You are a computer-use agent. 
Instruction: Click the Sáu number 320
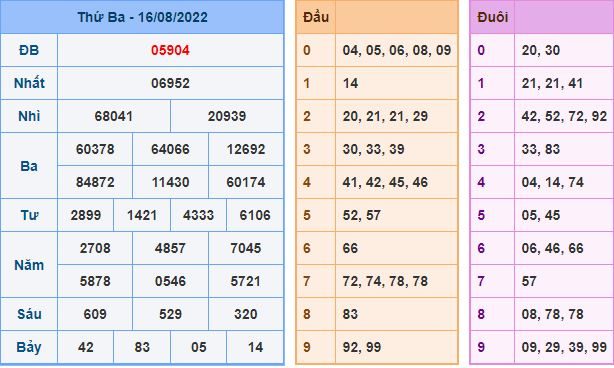[x=246, y=314]
